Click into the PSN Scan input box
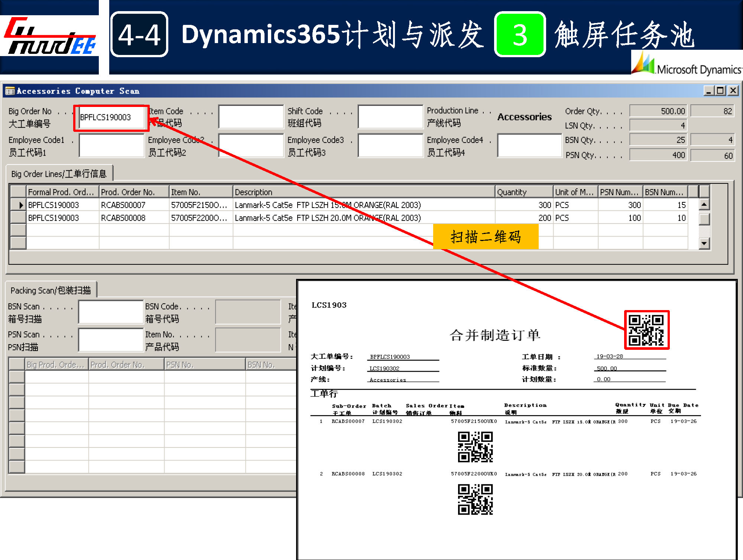Screen dimensions: 743x560 (111, 340)
